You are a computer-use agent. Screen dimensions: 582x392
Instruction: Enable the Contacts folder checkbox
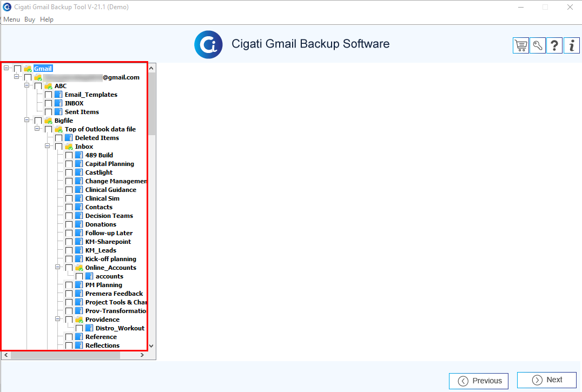(69, 207)
